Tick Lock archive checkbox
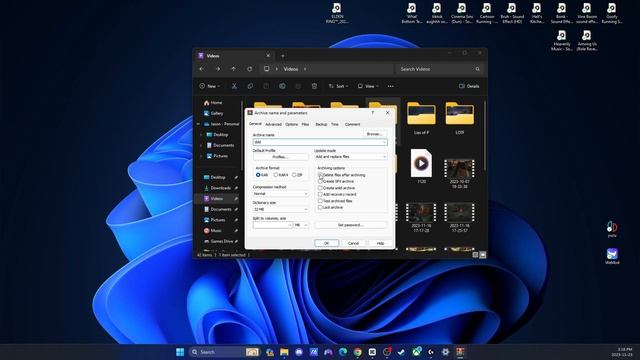The width and height of the screenshot is (640, 360). [320, 207]
